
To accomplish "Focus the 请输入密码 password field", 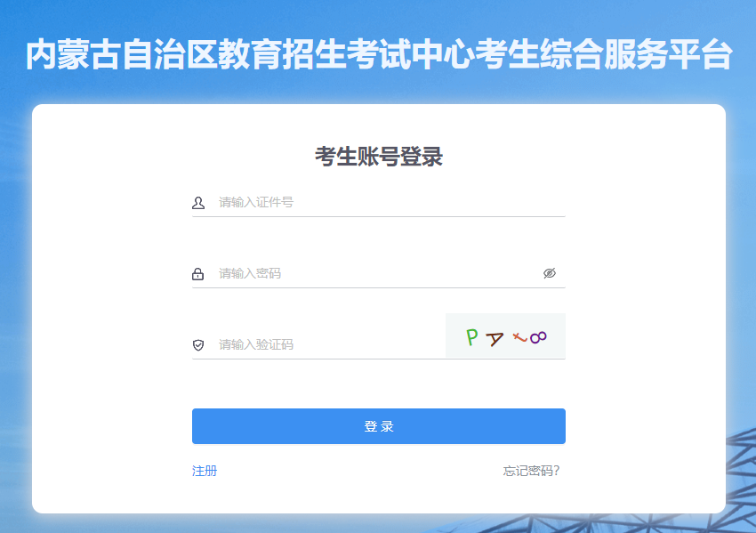I will (374, 273).
